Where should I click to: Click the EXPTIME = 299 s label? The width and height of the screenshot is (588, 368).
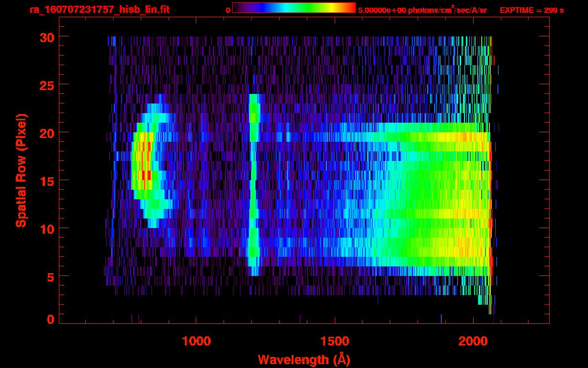pos(531,10)
